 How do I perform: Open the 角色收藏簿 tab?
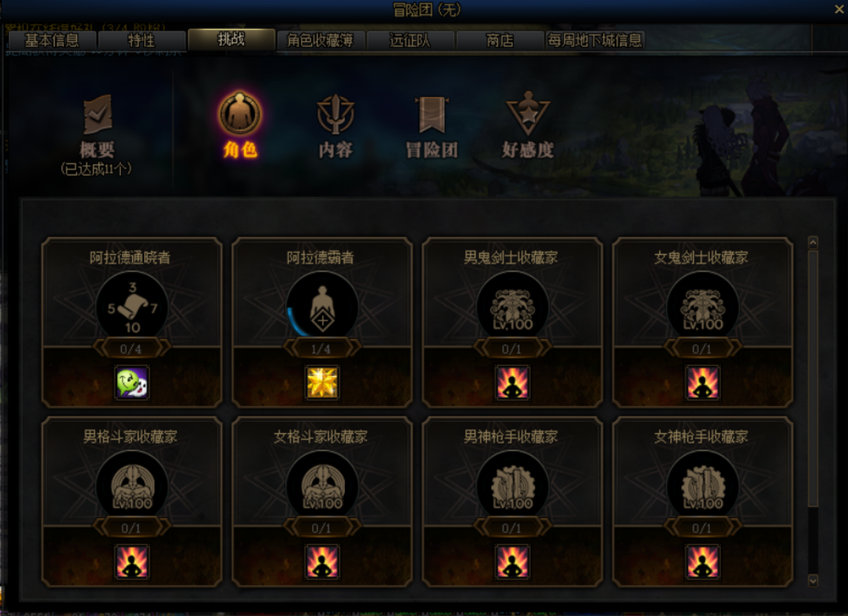(320, 40)
